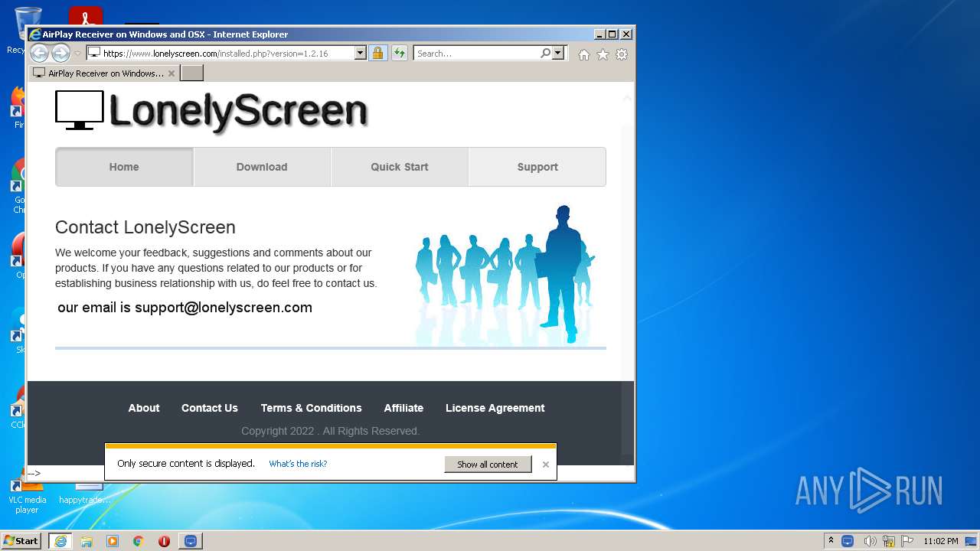Image resolution: width=980 pixels, height=551 pixels.
Task: Show hidden tray icons arrow
Action: point(831,540)
